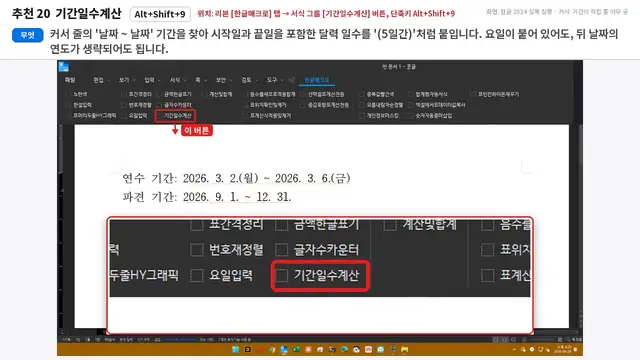
Task: Click 요일입력 in the ribbon toolbar
Action: click(x=135, y=116)
